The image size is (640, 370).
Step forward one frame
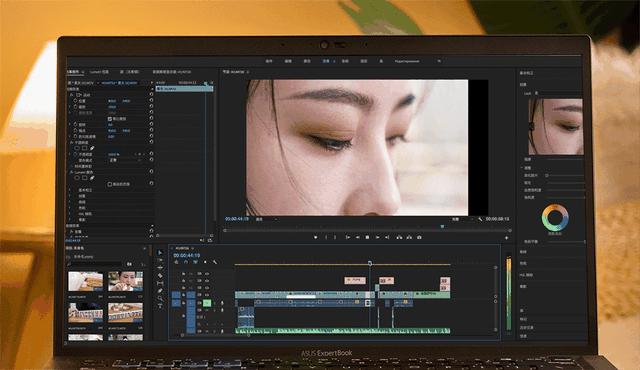click(378, 237)
